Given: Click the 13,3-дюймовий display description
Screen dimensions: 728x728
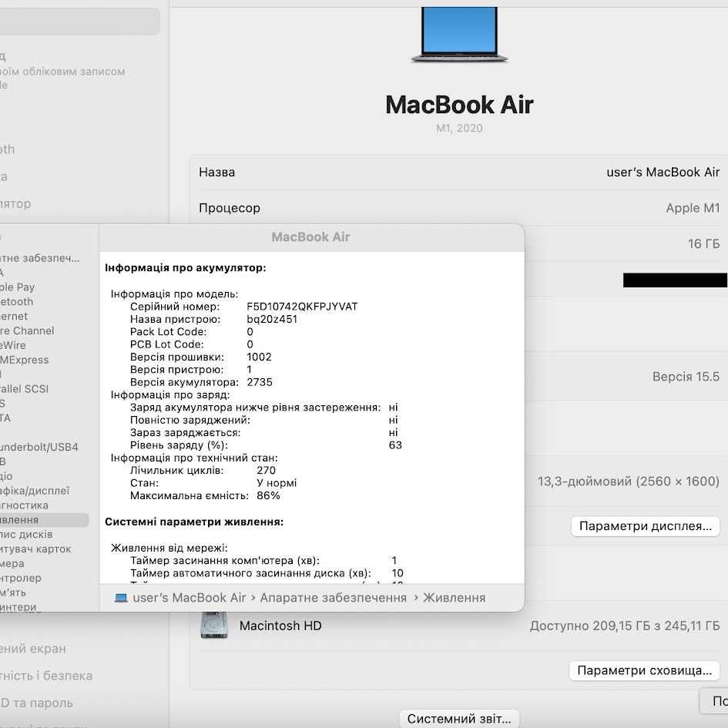Looking at the screenshot, I should point(629,481).
